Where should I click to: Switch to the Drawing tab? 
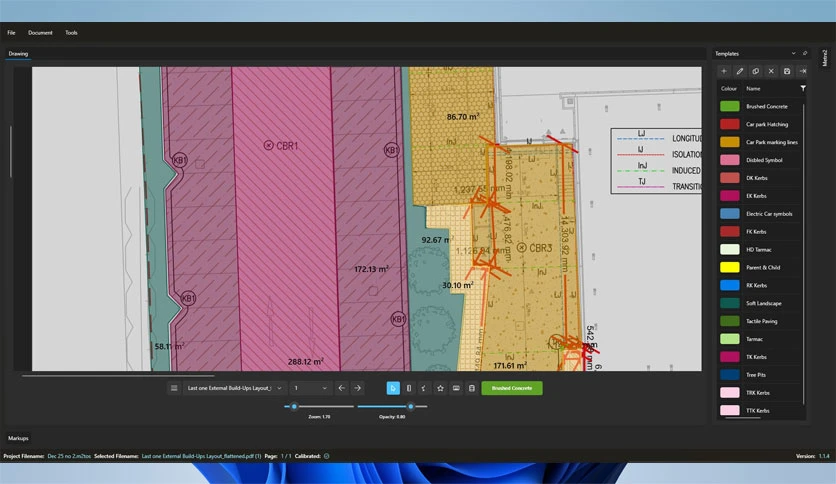[x=18, y=53]
